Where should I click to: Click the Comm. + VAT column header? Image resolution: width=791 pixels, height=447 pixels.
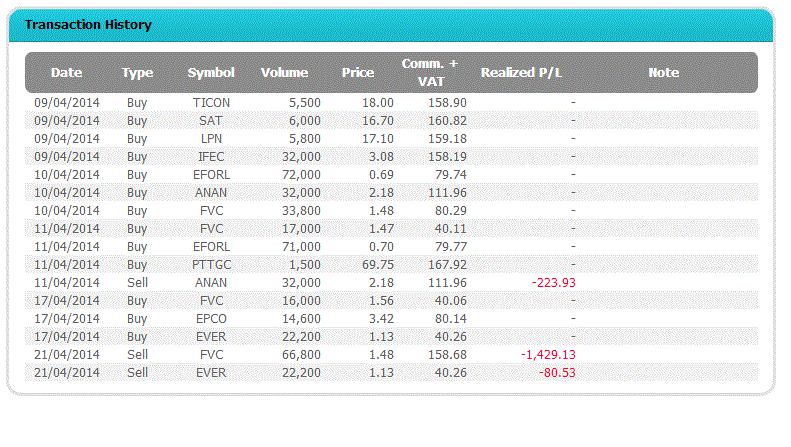coord(429,72)
